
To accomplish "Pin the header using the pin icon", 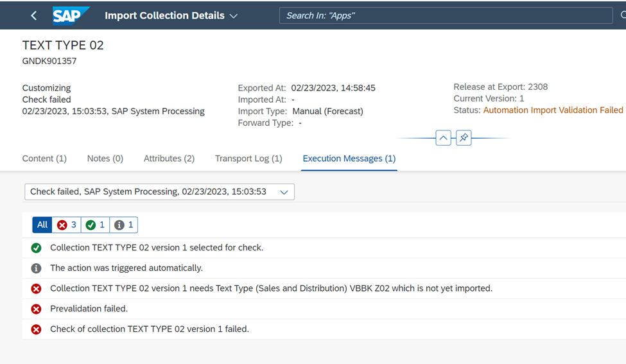I will tap(464, 138).
